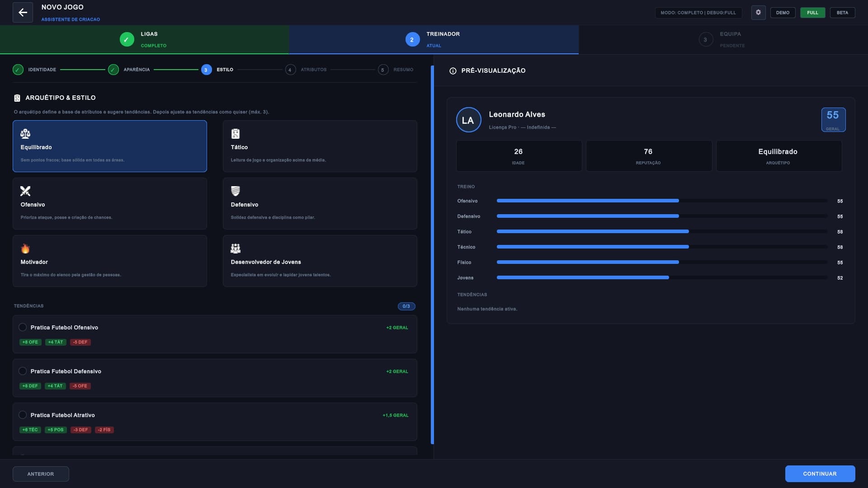
Task: Click the Treinador step 2 circle
Action: point(412,40)
